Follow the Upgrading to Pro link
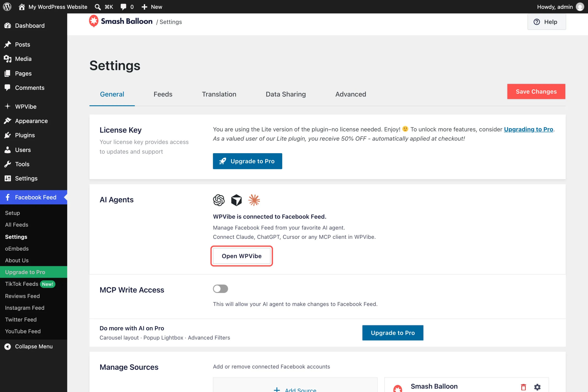The image size is (588, 392). pos(528,129)
